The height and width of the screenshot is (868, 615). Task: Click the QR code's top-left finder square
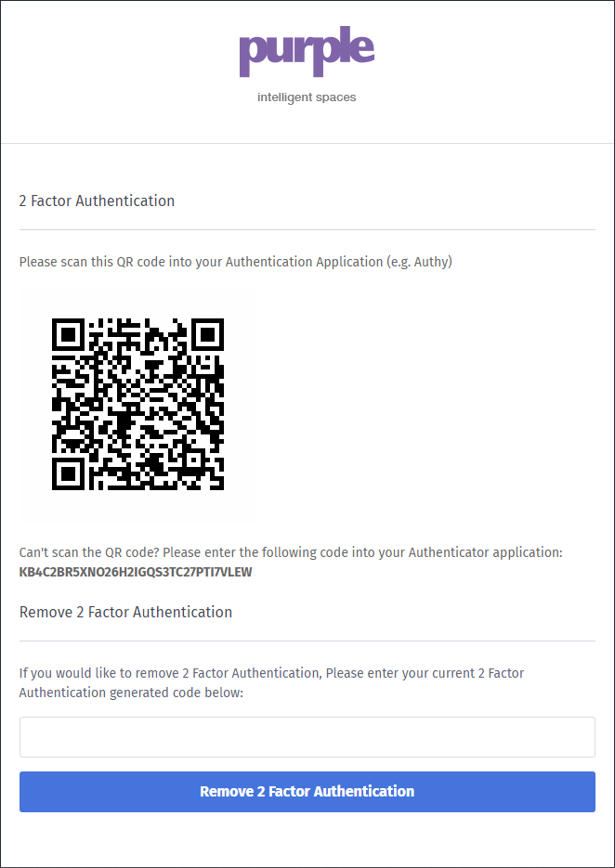[69, 334]
